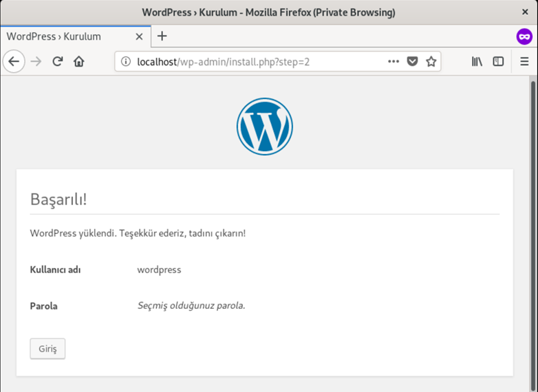Select the WordPress › Kurulum tab

tap(76, 36)
